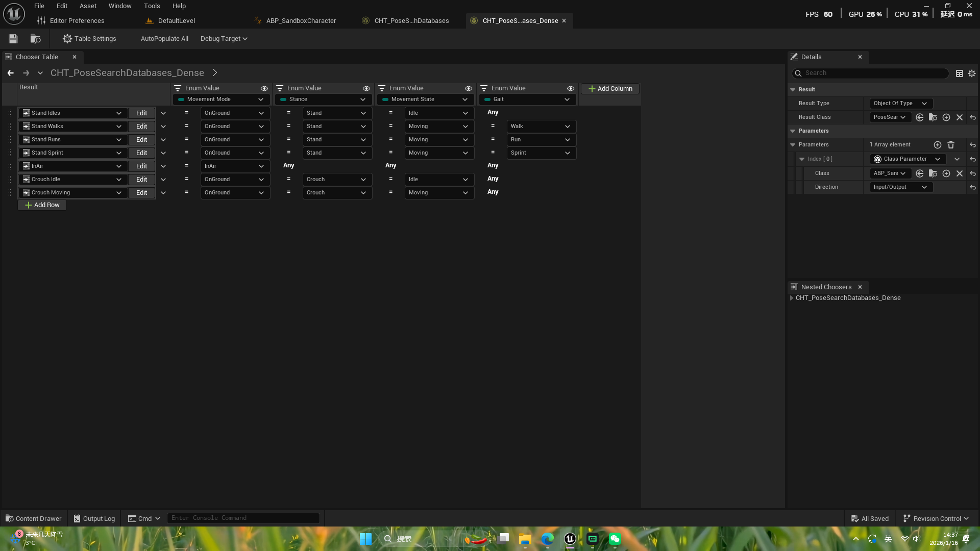Open the Gait value dropdown showing Sprint
Viewport: 980px width, 551px height.
[x=541, y=153]
